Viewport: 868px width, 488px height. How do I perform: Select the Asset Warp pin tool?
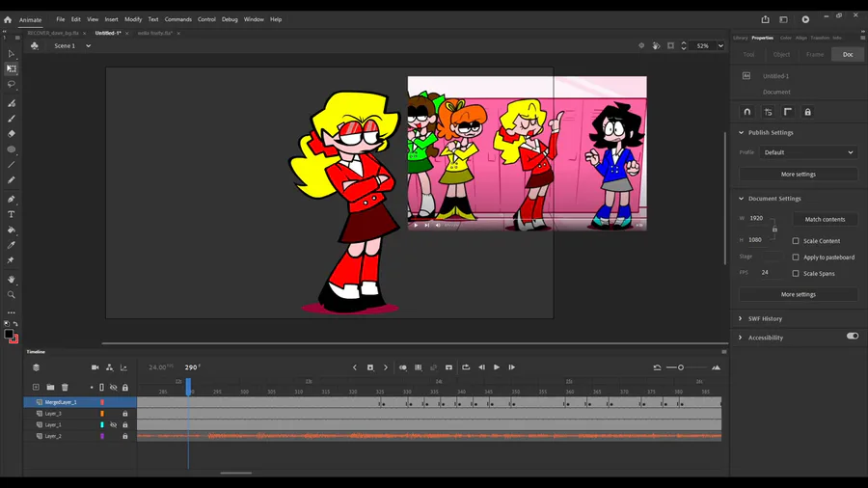click(x=11, y=260)
